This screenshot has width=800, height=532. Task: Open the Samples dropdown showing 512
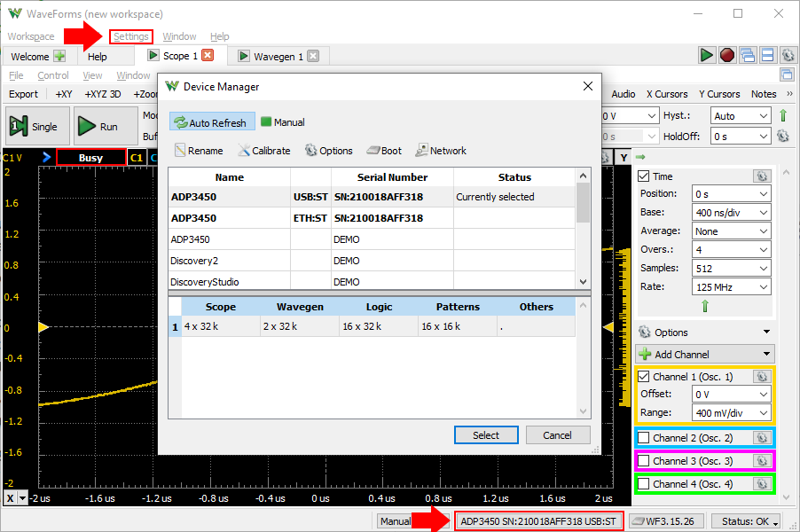click(731, 269)
